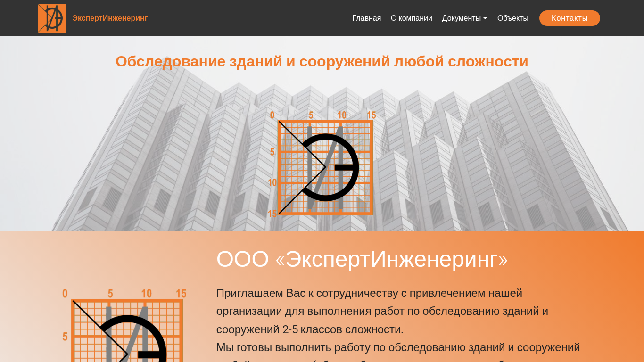Click the ООО «ЭкспертИнженеринг» title
644x362 pixels.
pyautogui.click(x=362, y=259)
